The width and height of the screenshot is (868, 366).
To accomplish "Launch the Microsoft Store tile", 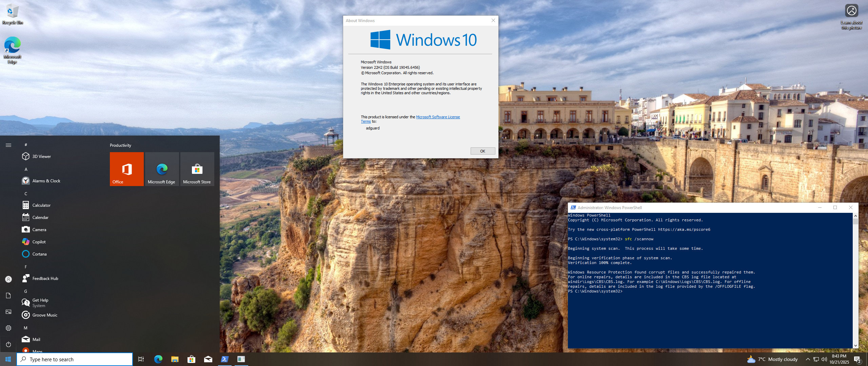I will click(197, 169).
